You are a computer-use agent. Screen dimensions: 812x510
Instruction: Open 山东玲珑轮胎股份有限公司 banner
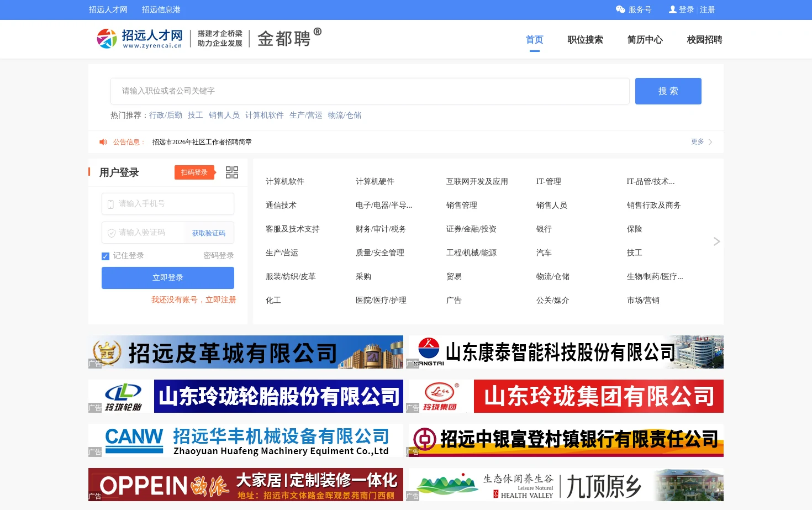pos(246,396)
